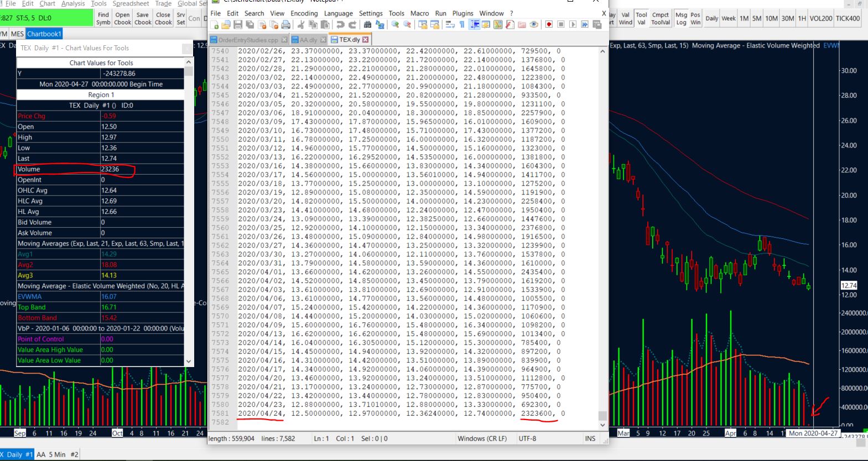Close the TEX.dly tab with its X
Viewport: 868px width, 461px height.
click(x=365, y=40)
